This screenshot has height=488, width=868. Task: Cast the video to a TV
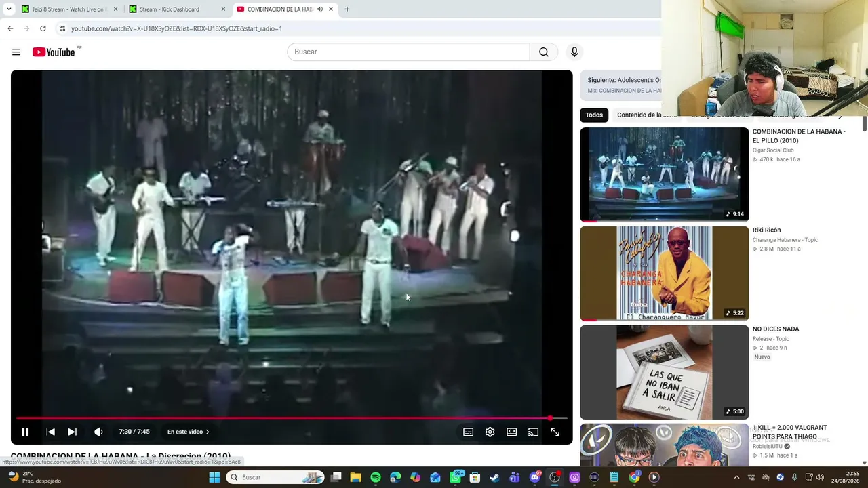[533, 432]
